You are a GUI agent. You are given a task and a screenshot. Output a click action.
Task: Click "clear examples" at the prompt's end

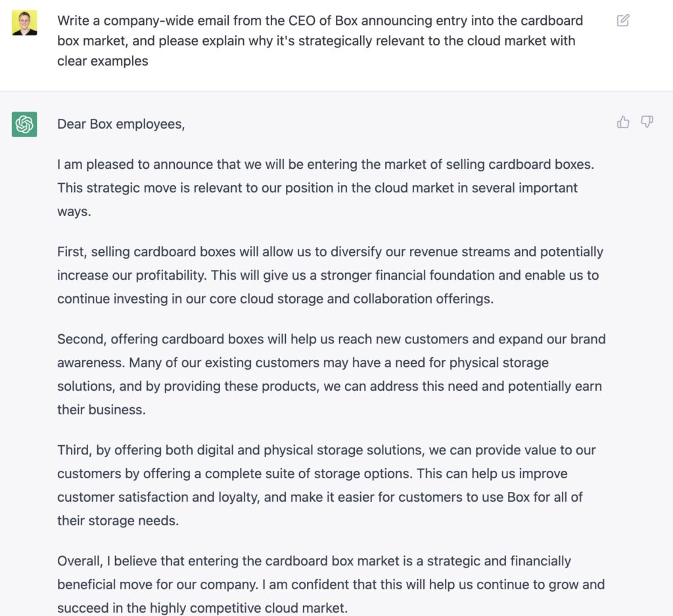pyautogui.click(x=103, y=61)
